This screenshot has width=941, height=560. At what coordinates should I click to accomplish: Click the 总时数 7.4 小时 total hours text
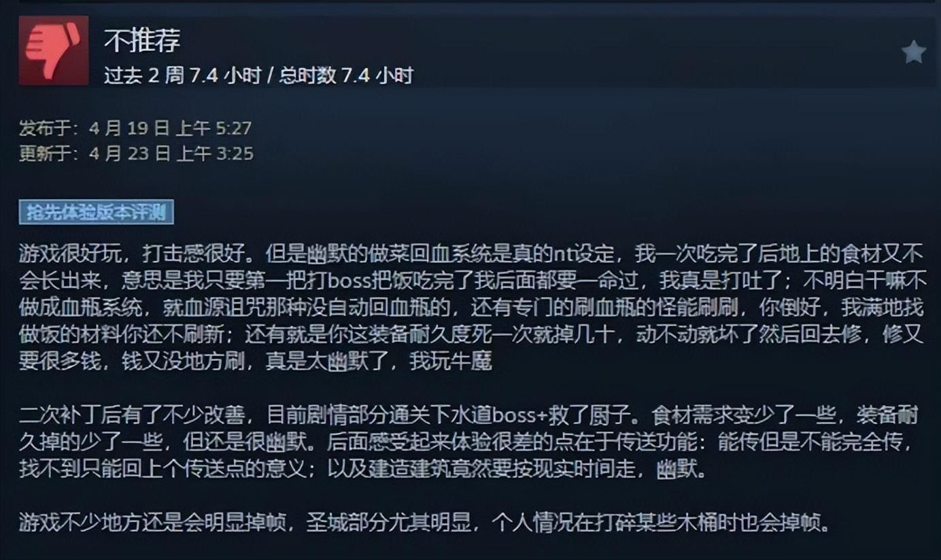click(346, 76)
